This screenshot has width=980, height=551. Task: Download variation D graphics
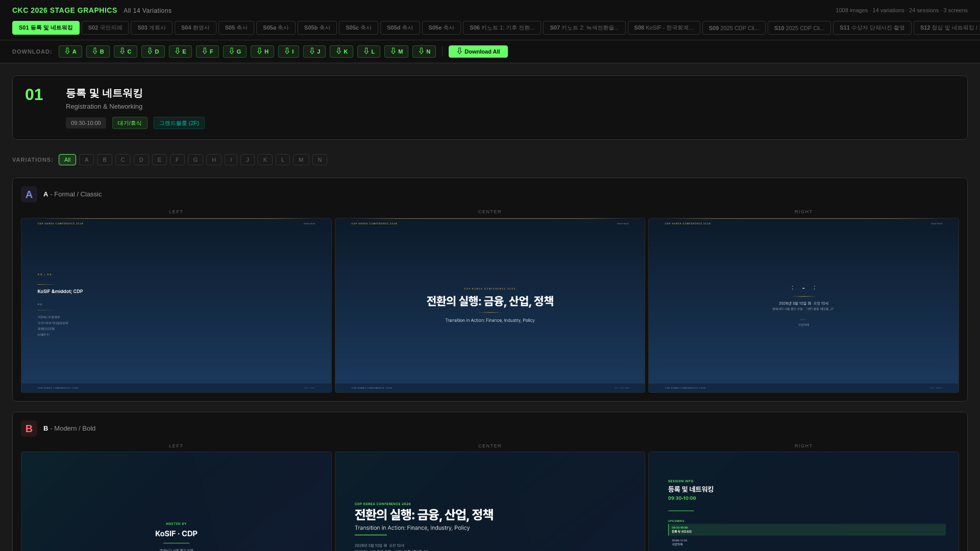(153, 52)
